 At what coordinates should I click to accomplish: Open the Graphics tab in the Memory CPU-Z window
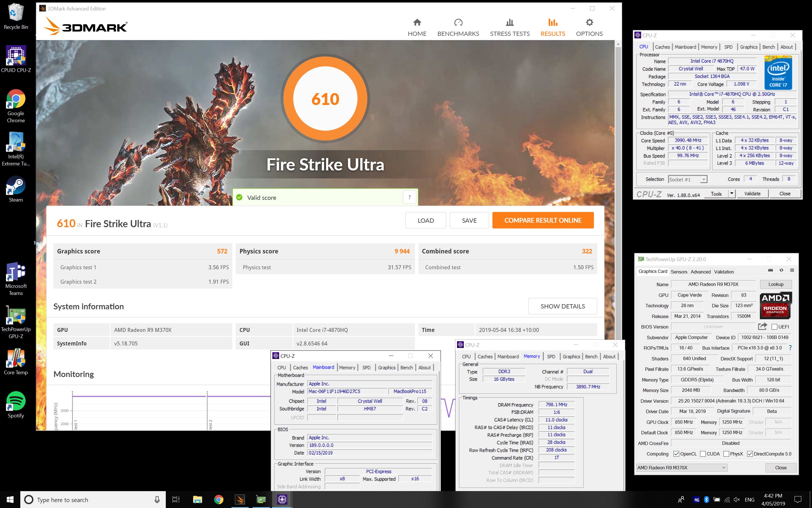572,356
